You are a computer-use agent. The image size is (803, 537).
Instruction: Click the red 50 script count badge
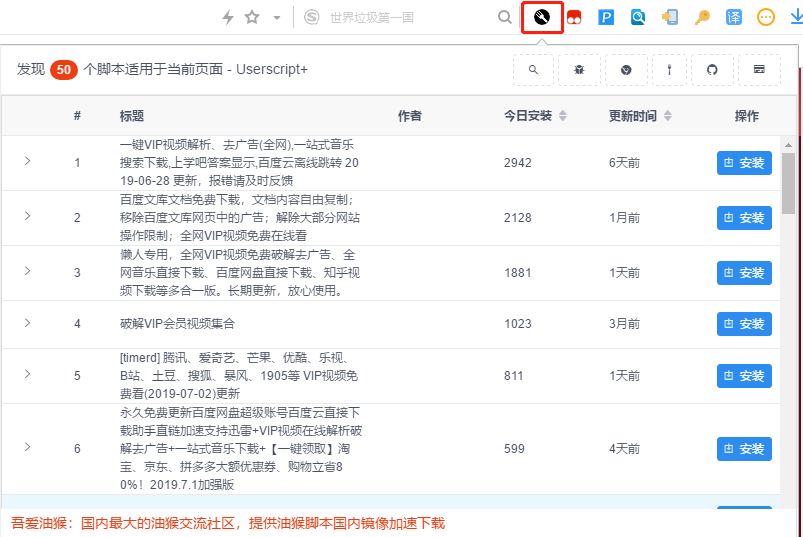pyautogui.click(x=64, y=70)
